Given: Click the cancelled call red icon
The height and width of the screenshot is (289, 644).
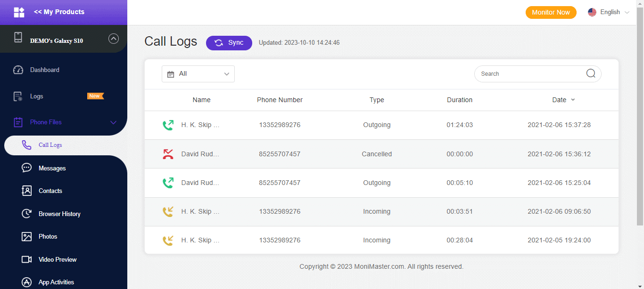Looking at the screenshot, I should (168, 154).
